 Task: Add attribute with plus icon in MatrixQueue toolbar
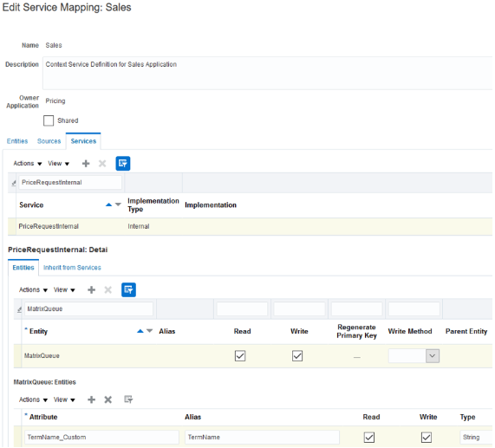(92, 399)
